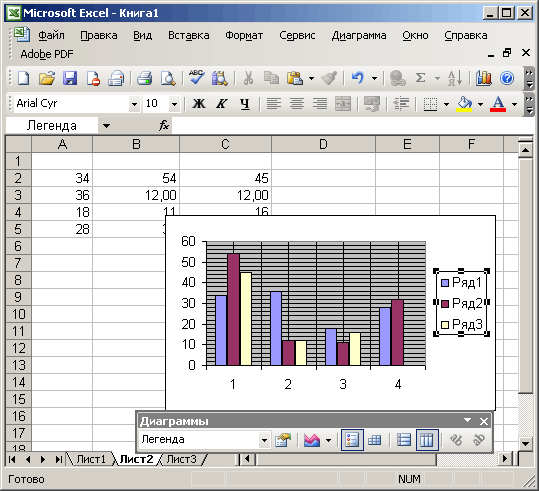Viewport: 539px width, 491px height.
Task: Click the AutoSum sigma icon
Action: click(420, 78)
